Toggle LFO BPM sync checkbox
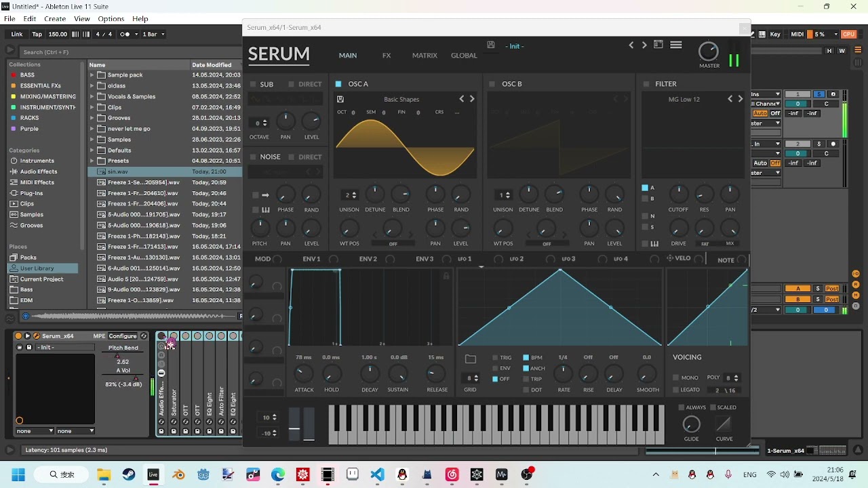The width and height of the screenshot is (868, 488). [526, 358]
